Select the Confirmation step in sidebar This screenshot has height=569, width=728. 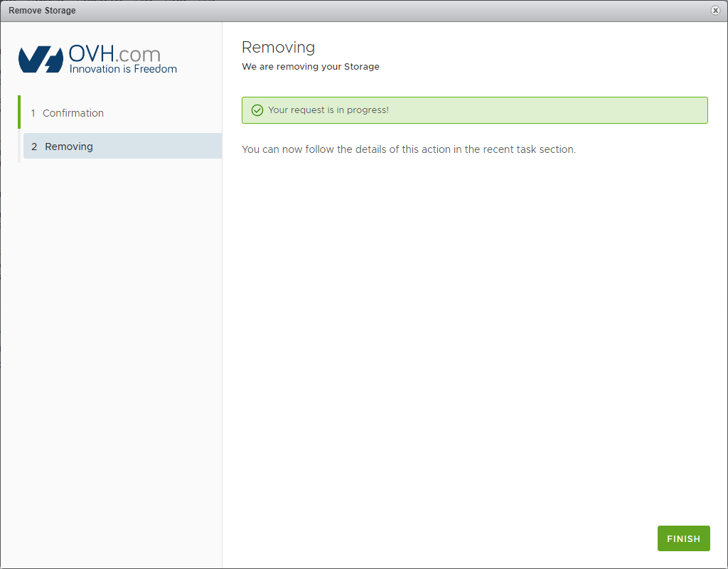click(73, 113)
